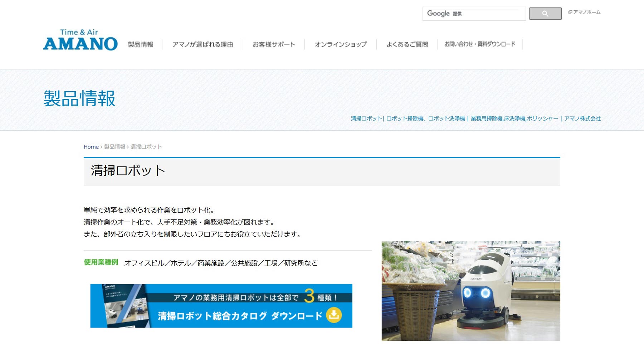
Task: Click the cleaning robot photo in supermarket
Action: 471,291
